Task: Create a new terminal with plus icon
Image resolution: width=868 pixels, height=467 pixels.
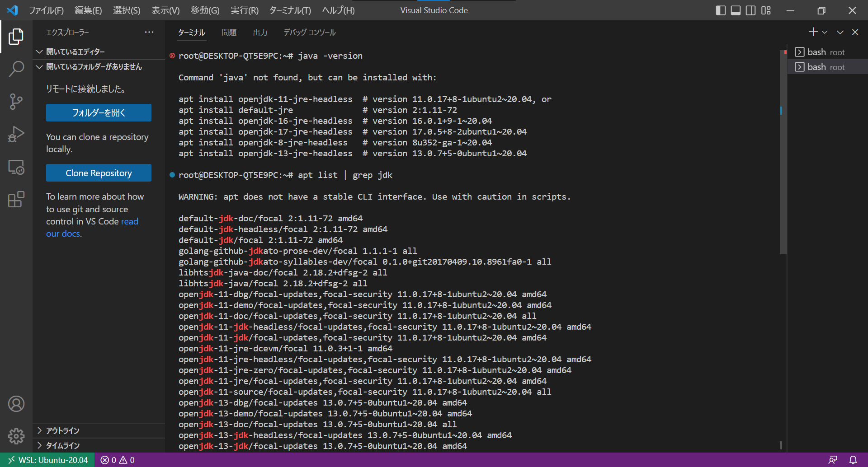Action: [813, 32]
